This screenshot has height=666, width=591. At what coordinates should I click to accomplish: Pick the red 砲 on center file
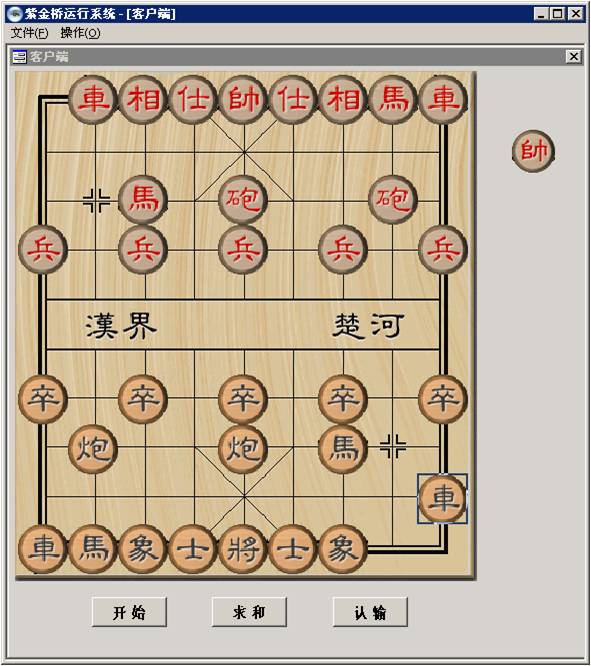click(243, 199)
